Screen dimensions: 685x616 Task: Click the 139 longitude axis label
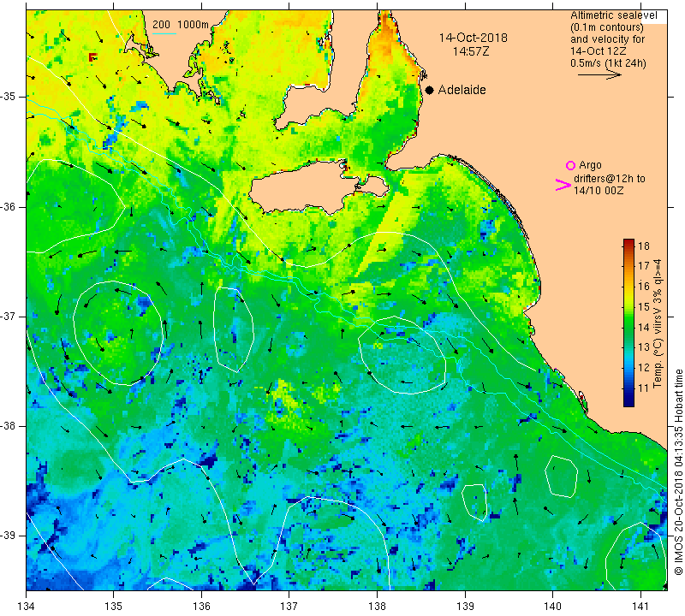[465, 606]
